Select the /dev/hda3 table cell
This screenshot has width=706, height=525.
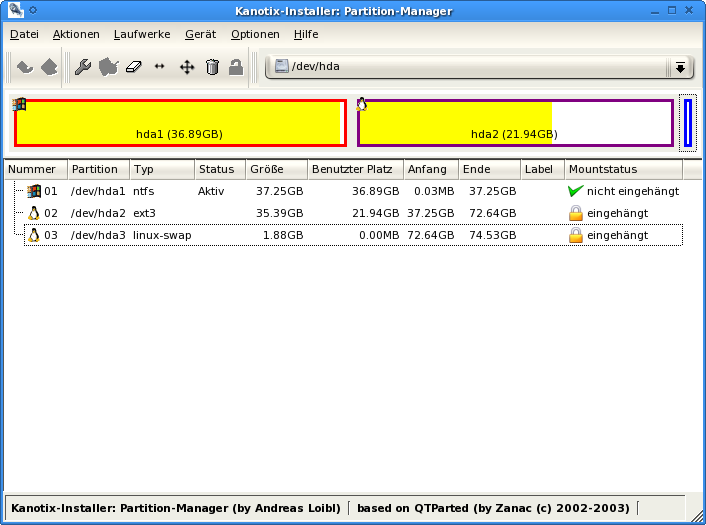(98, 235)
